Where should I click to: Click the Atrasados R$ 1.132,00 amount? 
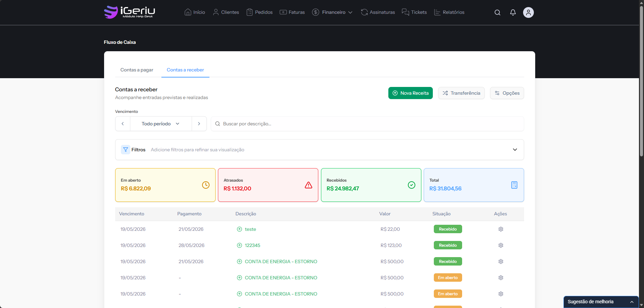237,189
